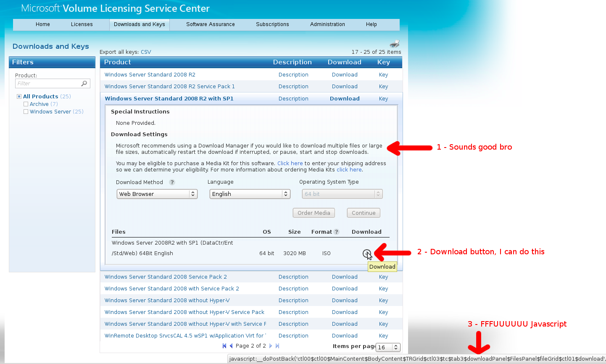Screen dimensions: 606x364
Task: View Description for Windows Server Standard 2008 R2
Action: (293, 75)
